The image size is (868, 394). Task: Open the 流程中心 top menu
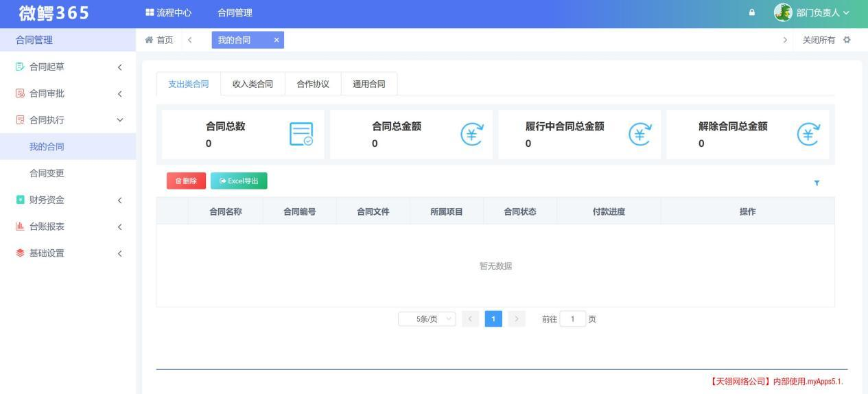(169, 12)
